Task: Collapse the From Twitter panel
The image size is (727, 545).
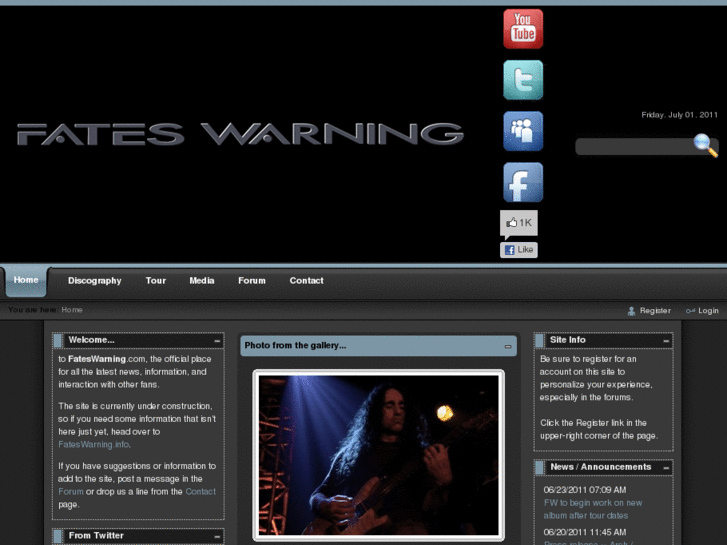Action: tap(217, 537)
